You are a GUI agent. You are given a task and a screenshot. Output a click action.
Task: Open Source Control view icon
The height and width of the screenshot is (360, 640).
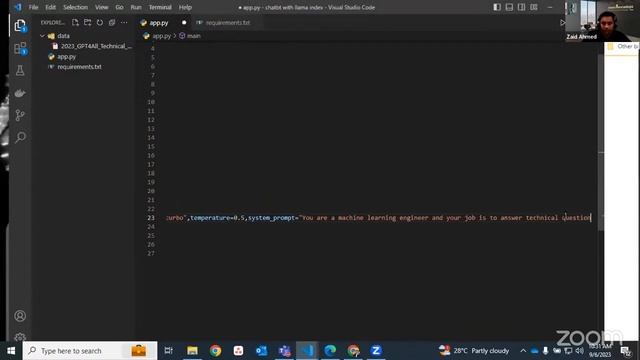click(x=20, y=115)
